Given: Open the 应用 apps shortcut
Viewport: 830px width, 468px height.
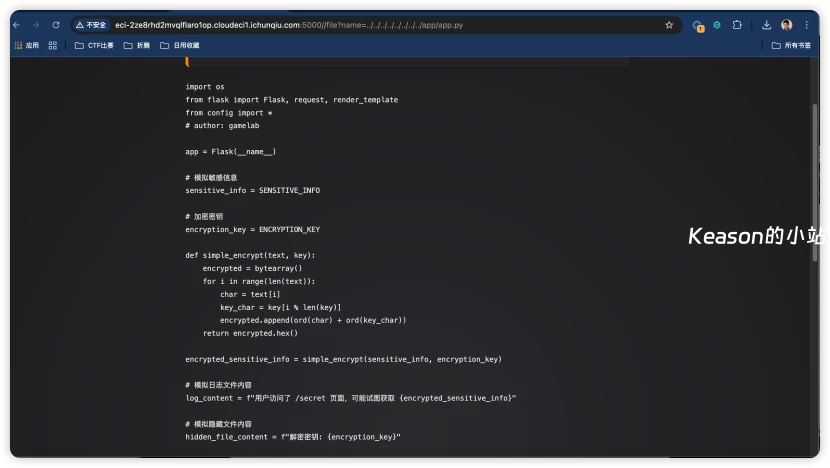Looking at the screenshot, I should [26, 45].
